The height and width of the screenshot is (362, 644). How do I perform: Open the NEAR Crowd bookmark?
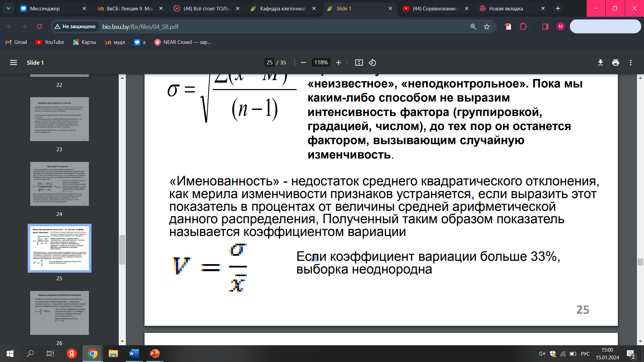click(183, 42)
